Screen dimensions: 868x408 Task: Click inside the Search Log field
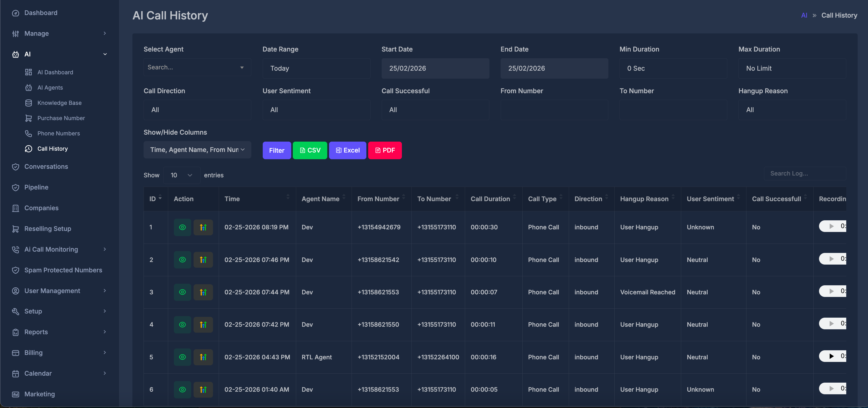(x=805, y=173)
